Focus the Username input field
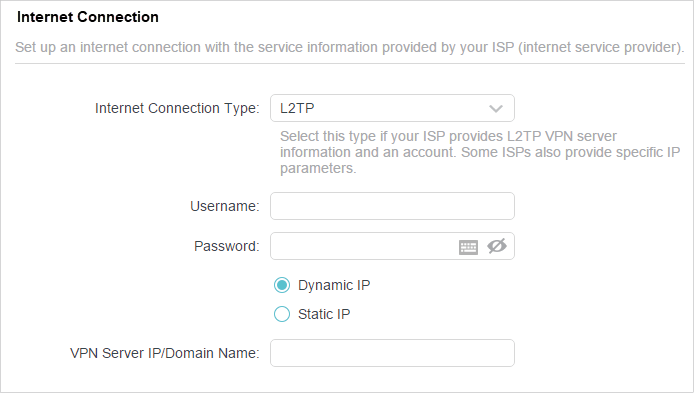694x393 pixels. click(392, 206)
